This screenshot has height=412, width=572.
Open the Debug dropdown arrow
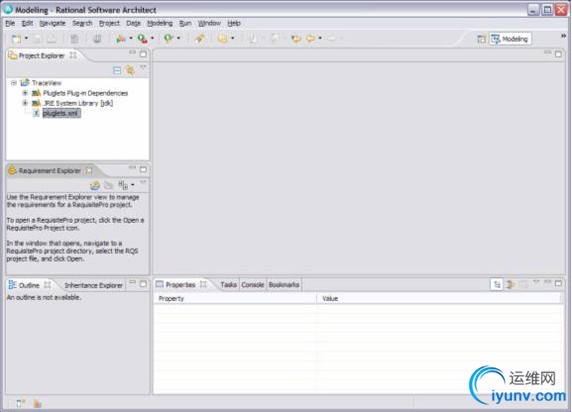[131, 38]
